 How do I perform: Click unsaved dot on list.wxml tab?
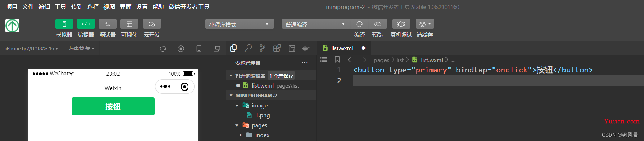[363, 48]
